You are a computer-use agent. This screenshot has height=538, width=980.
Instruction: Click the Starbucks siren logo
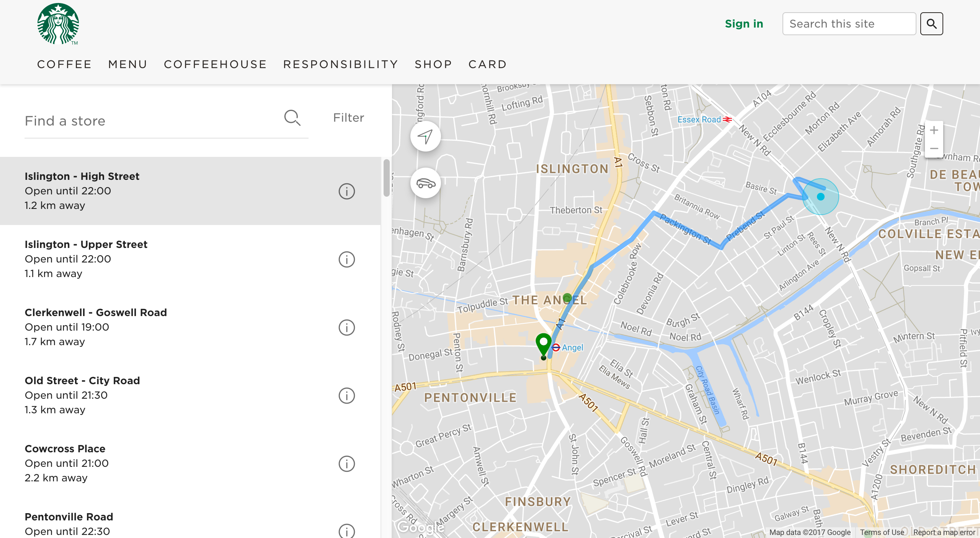pyautogui.click(x=58, y=24)
